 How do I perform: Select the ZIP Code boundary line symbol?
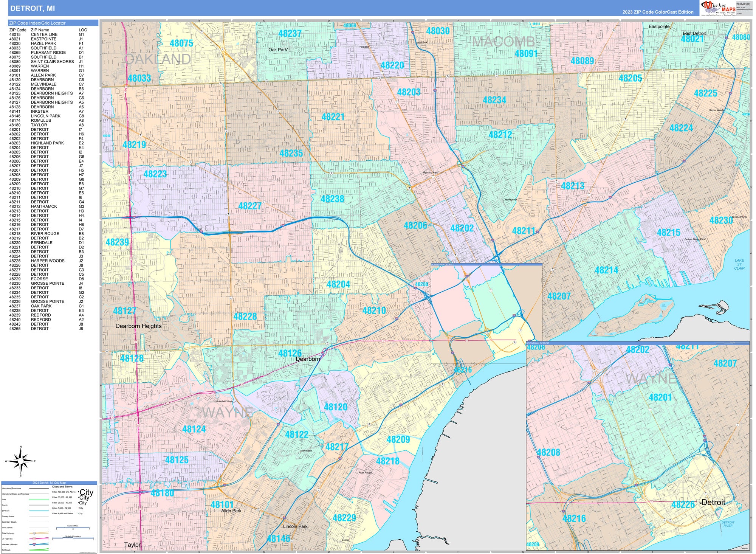(x=39, y=511)
